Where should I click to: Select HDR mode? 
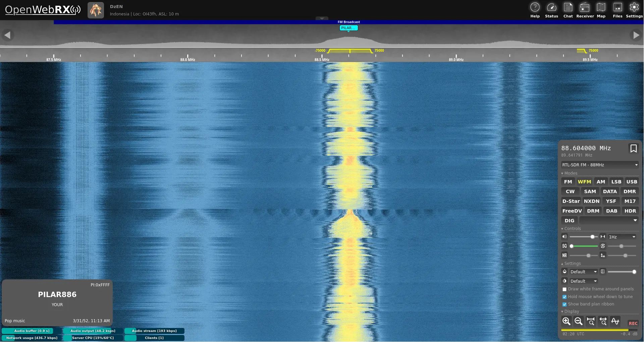coord(630,211)
